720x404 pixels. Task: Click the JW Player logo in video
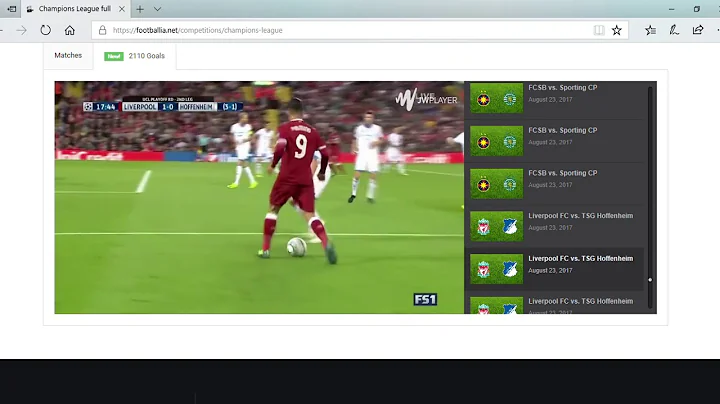(426, 99)
